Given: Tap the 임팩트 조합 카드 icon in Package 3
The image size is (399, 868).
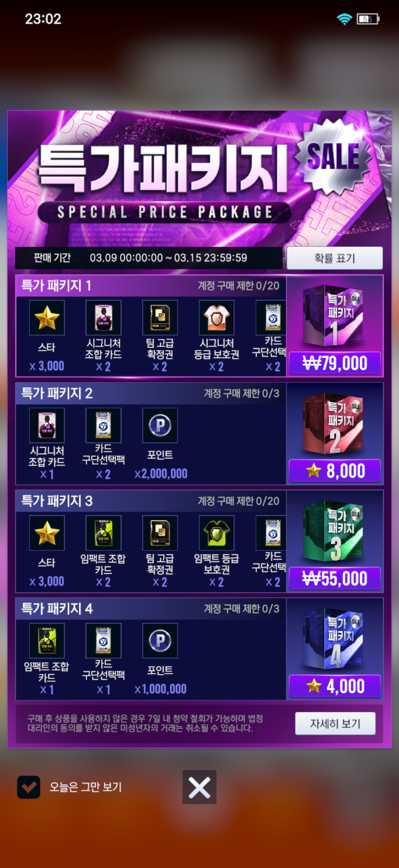Looking at the screenshot, I should (x=103, y=533).
